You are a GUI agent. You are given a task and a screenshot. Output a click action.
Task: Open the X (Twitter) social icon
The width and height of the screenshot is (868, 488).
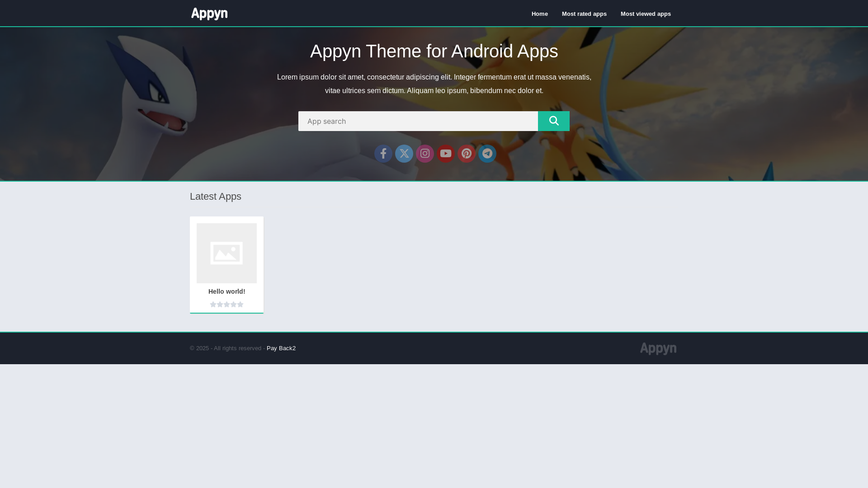coord(404,154)
